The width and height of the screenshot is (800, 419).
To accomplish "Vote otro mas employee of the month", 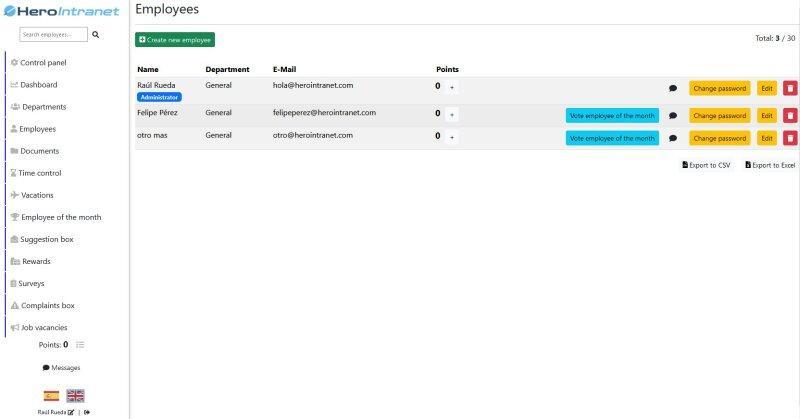I will click(612, 138).
